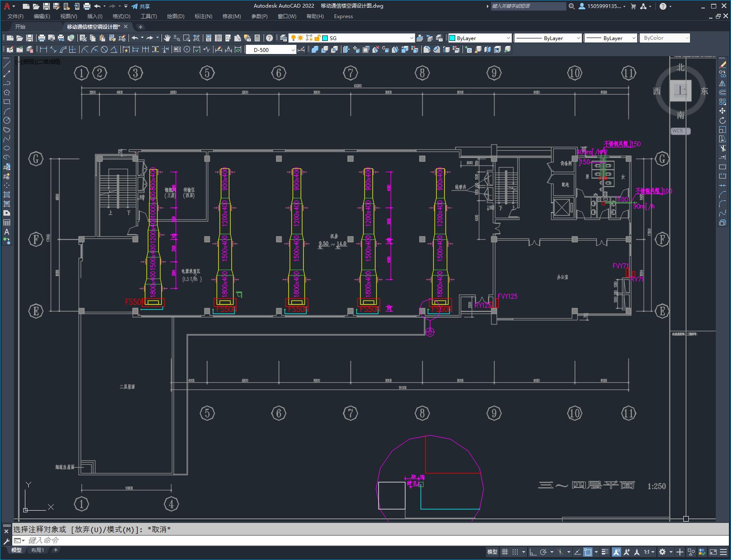731x560 pixels.
Task: Open the 视图(V) menu
Action: tap(68, 16)
